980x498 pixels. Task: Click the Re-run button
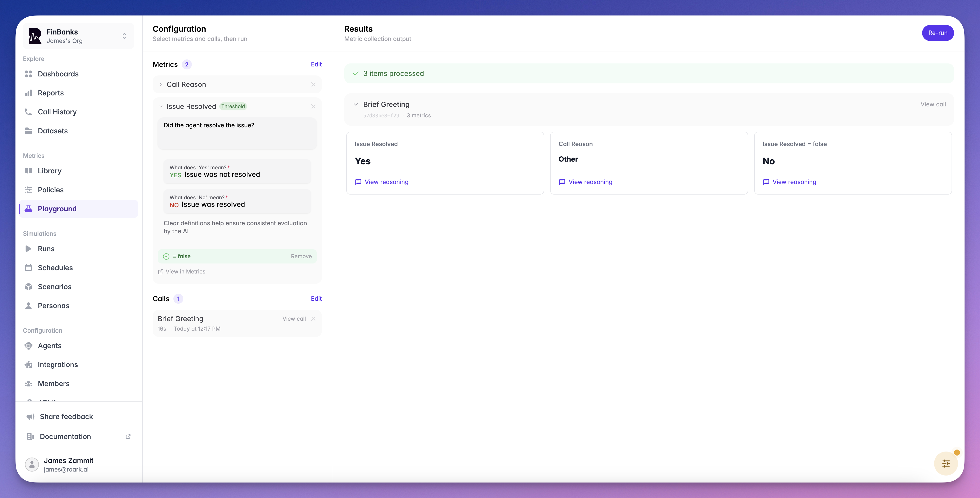[937, 33]
